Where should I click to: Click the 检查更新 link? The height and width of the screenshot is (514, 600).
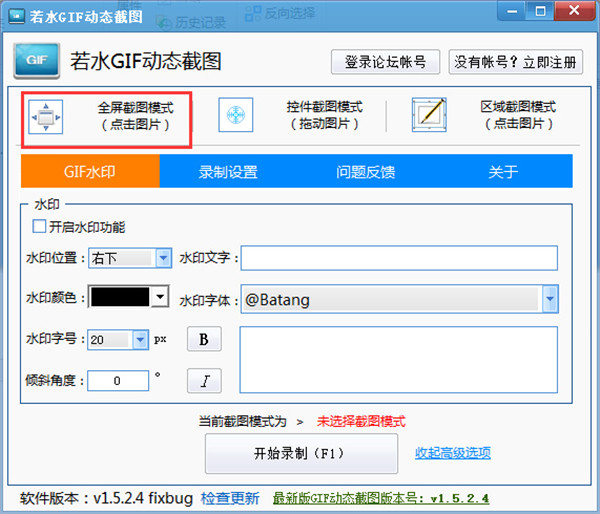click(230, 498)
